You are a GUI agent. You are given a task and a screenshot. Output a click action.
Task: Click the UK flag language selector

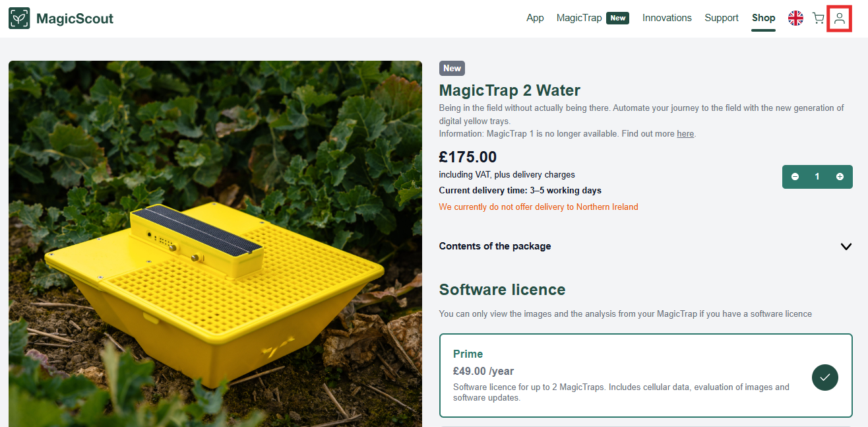(796, 18)
